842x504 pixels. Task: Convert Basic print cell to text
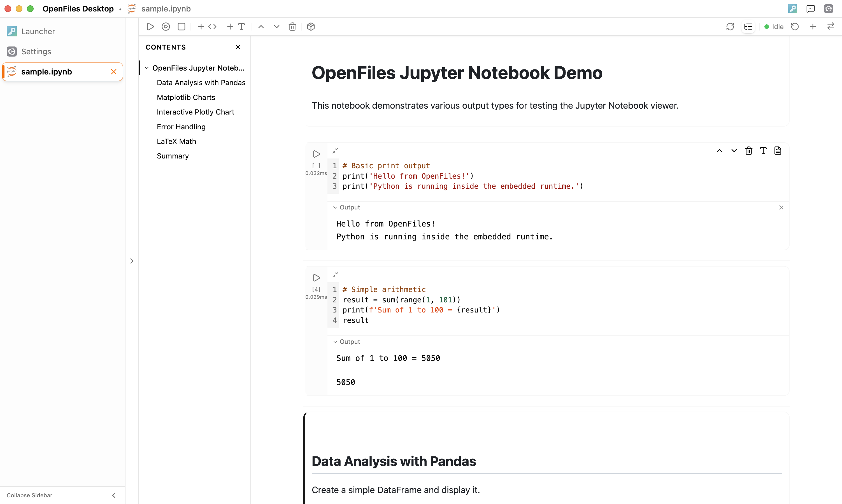point(763,151)
